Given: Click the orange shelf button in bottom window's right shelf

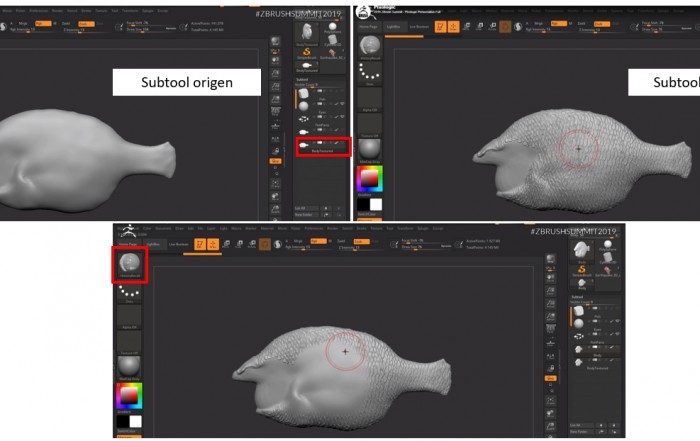Looking at the screenshot, I should [x=548, y=378].
